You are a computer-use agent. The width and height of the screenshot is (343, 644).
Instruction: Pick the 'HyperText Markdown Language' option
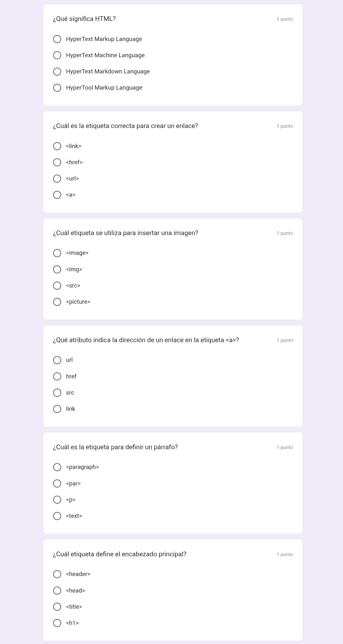(x=57, y=71)
